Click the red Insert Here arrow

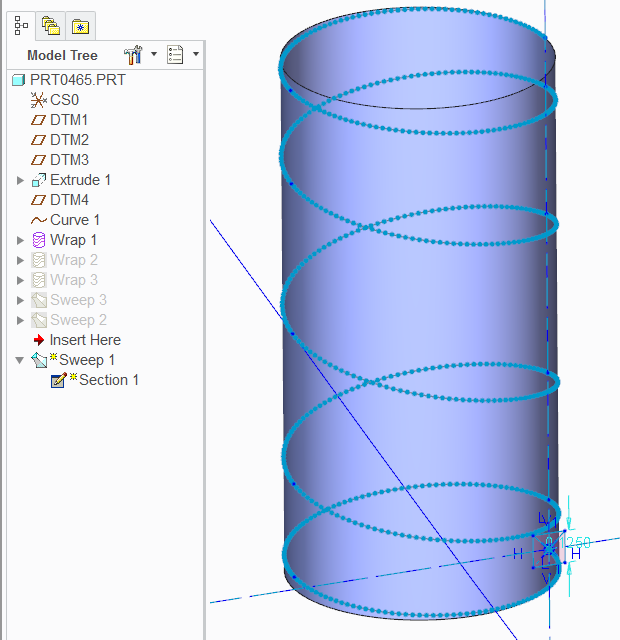point(39,340)
